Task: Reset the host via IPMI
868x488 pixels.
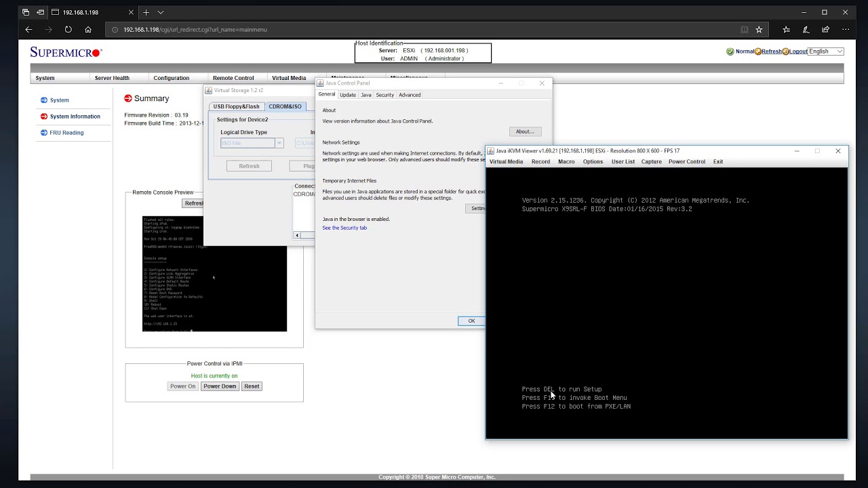Action: tap(252, 386)
